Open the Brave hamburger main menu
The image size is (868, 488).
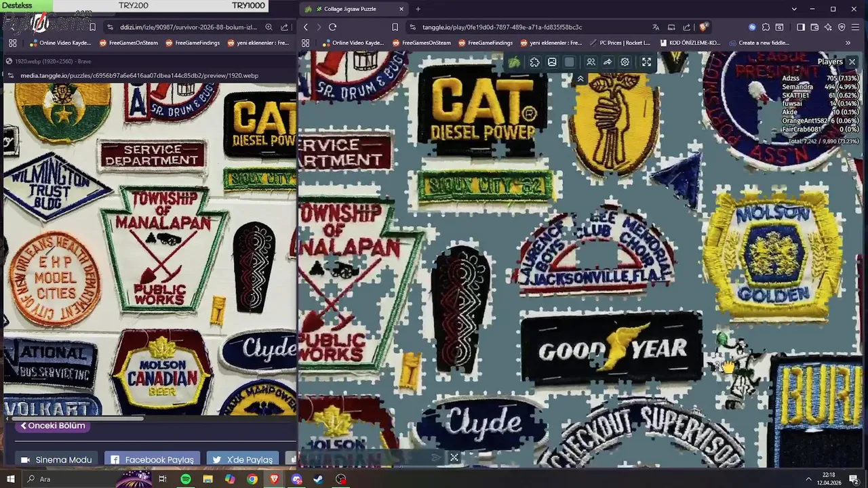[856, 27]
